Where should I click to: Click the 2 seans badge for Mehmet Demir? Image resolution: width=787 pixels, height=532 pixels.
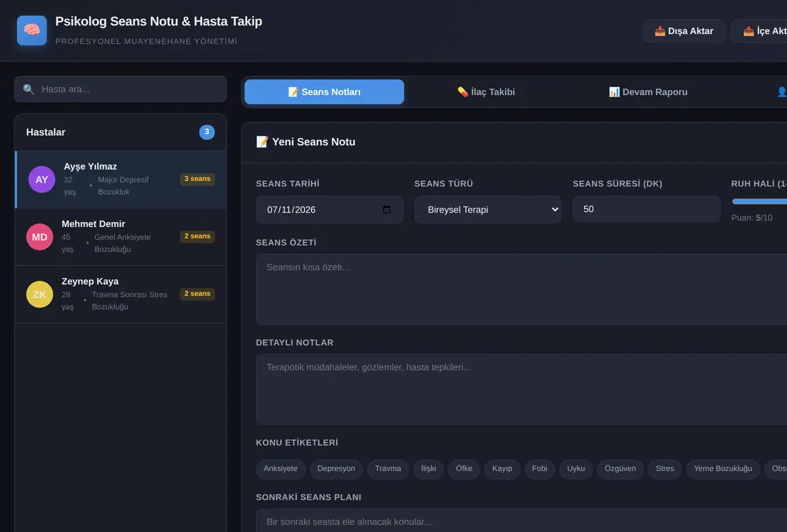click(x=197, y=236)
